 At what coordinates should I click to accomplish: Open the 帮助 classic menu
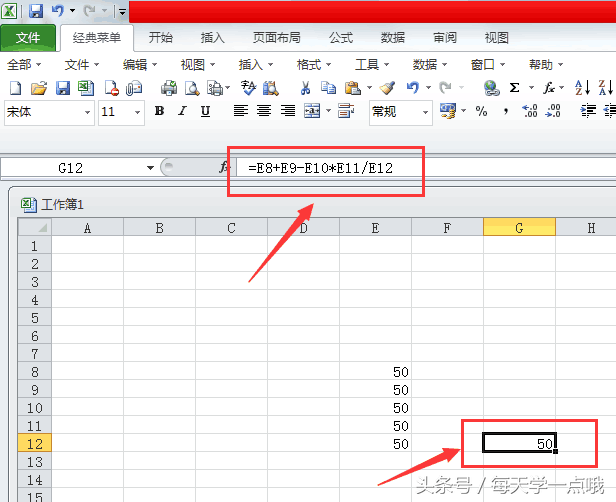point(546,64)
